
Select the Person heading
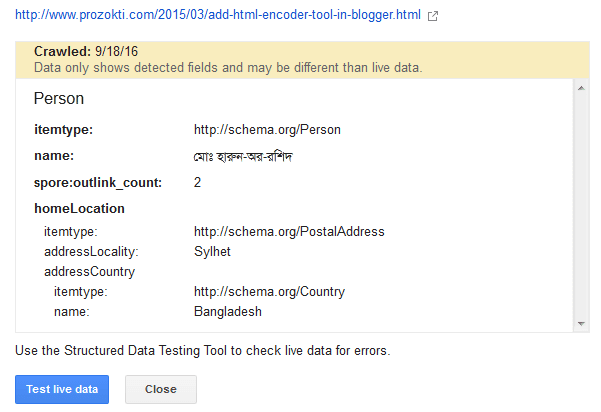click(x=58, y=99)
